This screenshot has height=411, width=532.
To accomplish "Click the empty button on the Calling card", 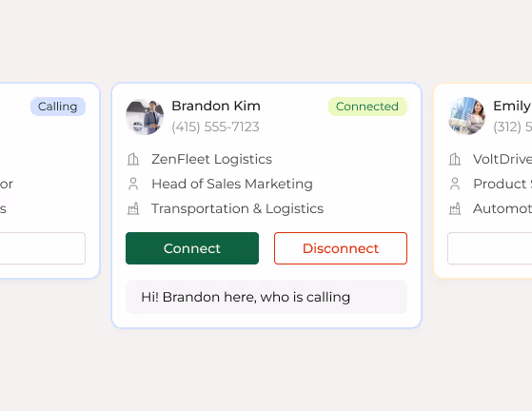I will coord(43,248).
